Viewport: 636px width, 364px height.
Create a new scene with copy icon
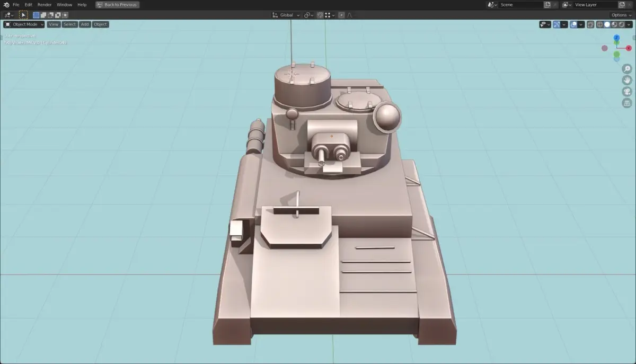tap(547, 4)
